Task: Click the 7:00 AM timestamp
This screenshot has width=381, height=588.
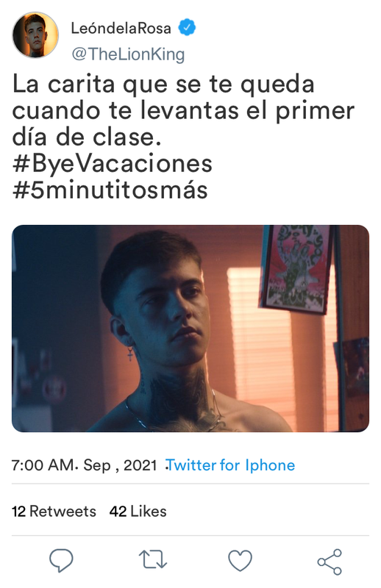Action: (43, 465)
